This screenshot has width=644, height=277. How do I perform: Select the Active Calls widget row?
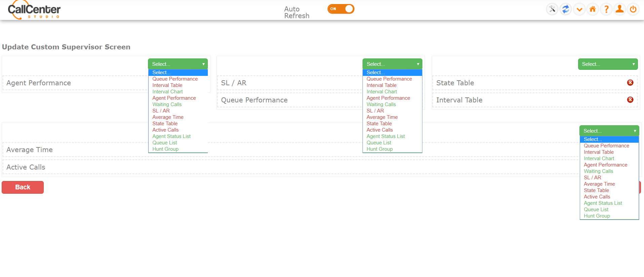pyautogui.click(x=291, y=167)
